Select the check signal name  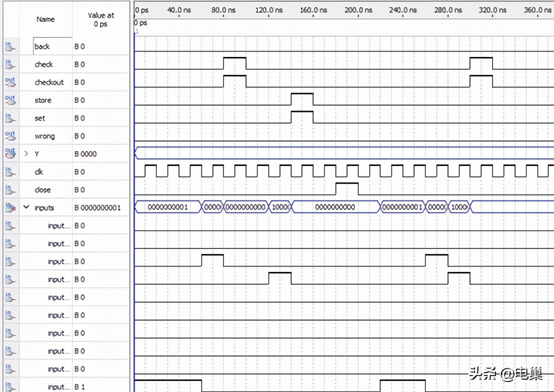click(x=44, y=64)
